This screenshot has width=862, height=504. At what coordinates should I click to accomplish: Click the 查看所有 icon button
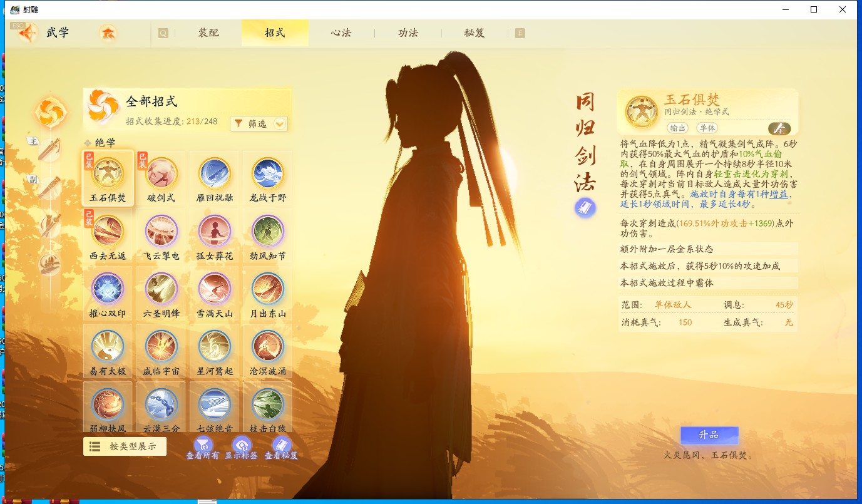(x=202, y=447)
